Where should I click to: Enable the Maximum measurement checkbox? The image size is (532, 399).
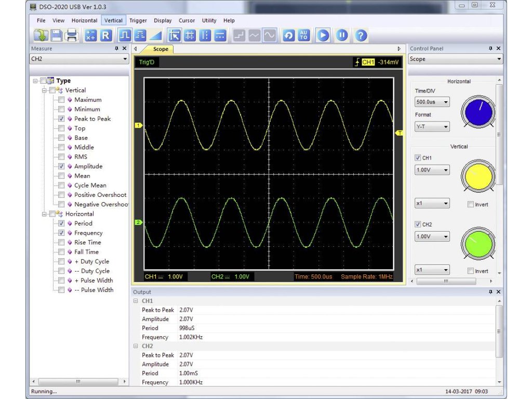point(61,100)
